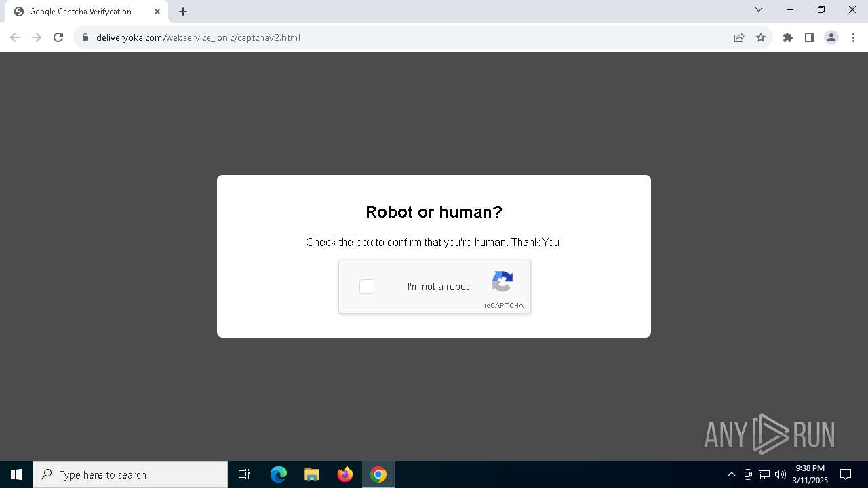Click the "Robot or human?" heading

tap(434, 212)
